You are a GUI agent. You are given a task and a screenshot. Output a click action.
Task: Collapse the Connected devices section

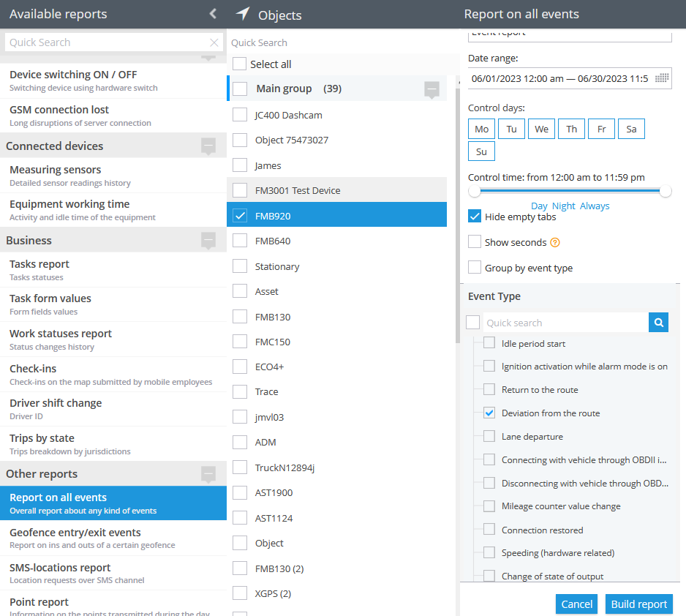pos(208,146)
